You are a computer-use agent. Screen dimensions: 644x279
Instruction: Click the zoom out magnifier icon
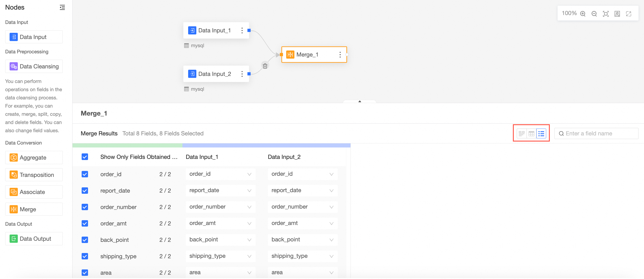[x=594, y=13]
